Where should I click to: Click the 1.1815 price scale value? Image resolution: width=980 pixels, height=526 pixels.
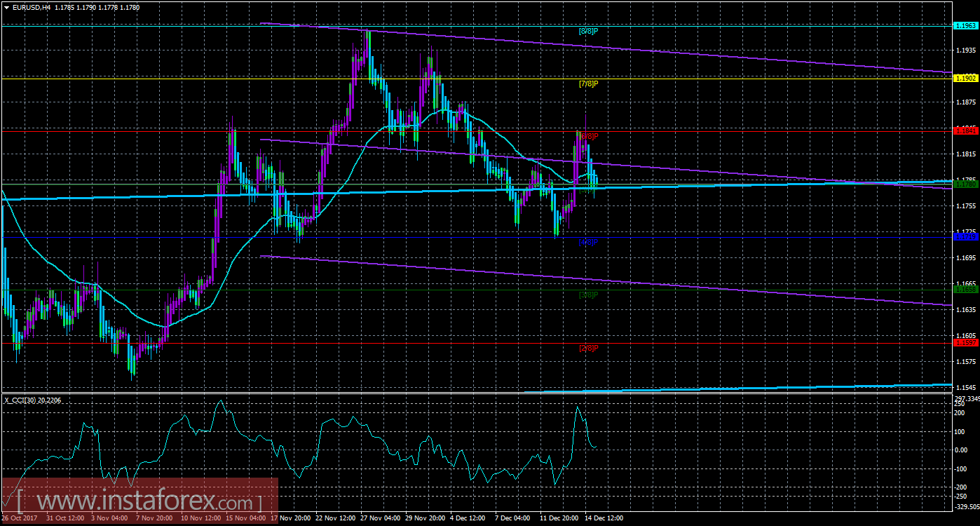965,154
